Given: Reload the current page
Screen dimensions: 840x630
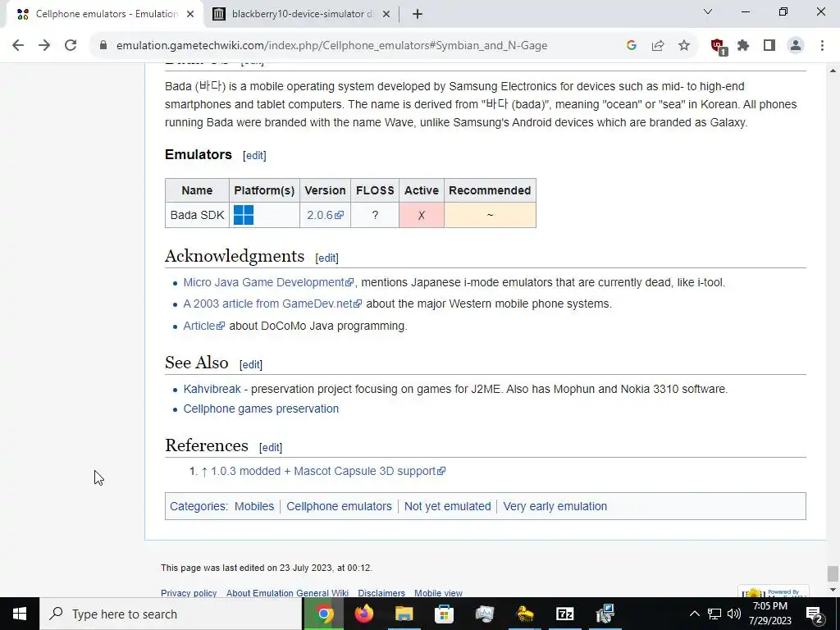Looking at the screenshot, I should (71, 46).
